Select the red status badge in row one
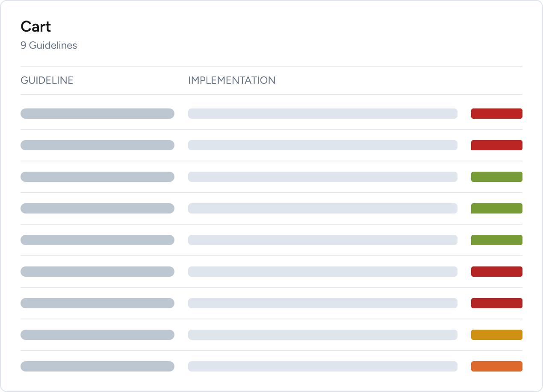The image size is (543, 392). pos(497,114)
